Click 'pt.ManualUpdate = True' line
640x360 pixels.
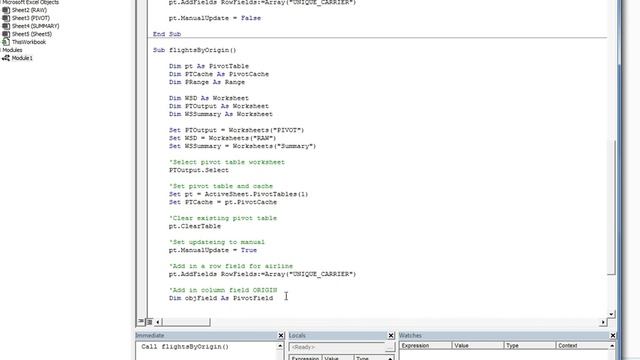[x=213, y=250]
